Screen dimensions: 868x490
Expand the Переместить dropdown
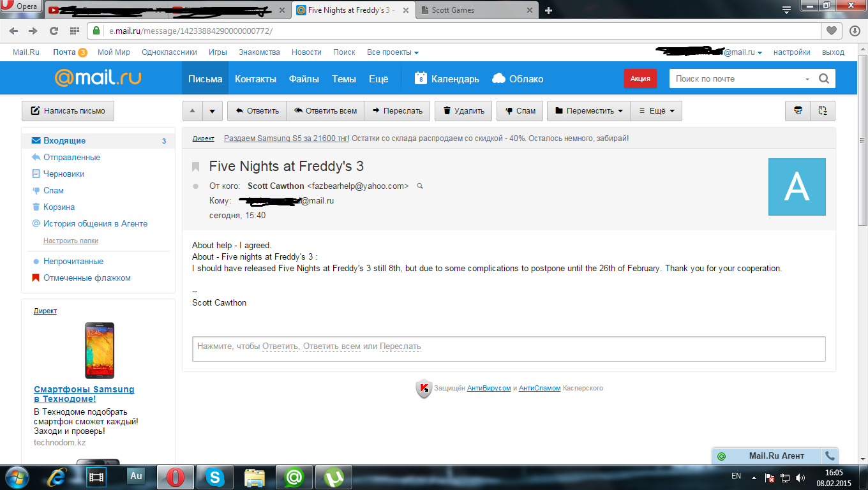click(588, 111)
